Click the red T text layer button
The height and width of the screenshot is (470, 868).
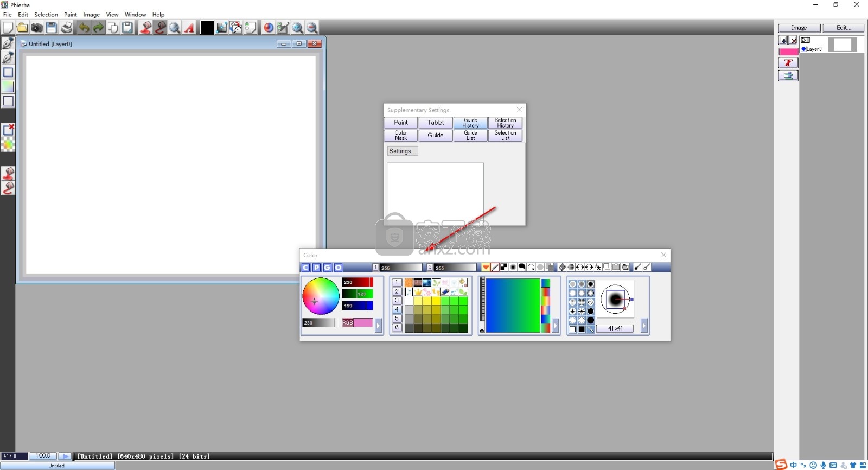pos(788,63)
